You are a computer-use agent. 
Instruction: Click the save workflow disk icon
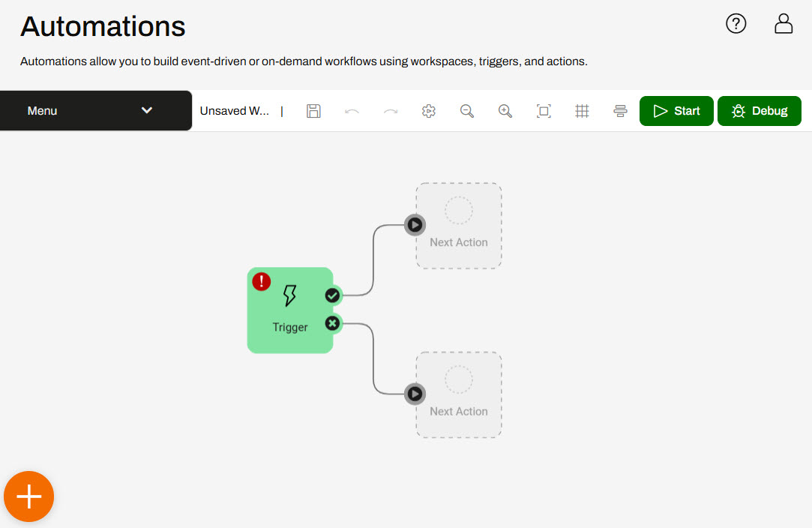coord(313,111)
